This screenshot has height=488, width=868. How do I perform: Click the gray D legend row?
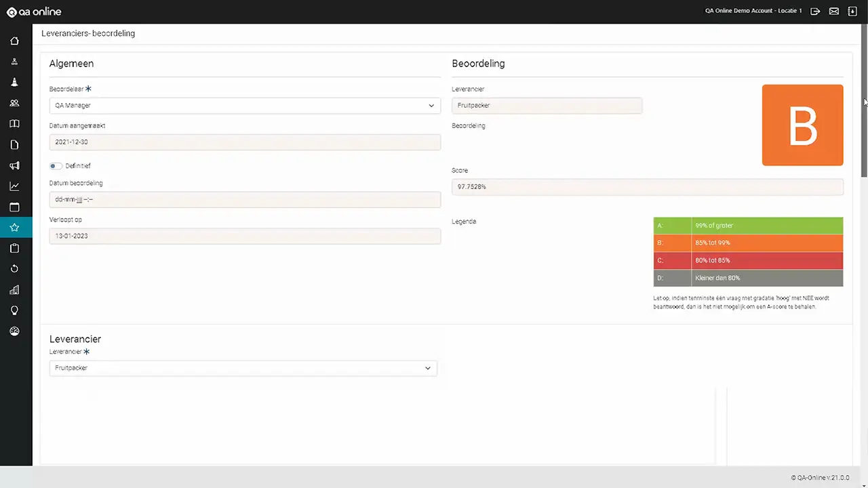(x=749, y=278)
